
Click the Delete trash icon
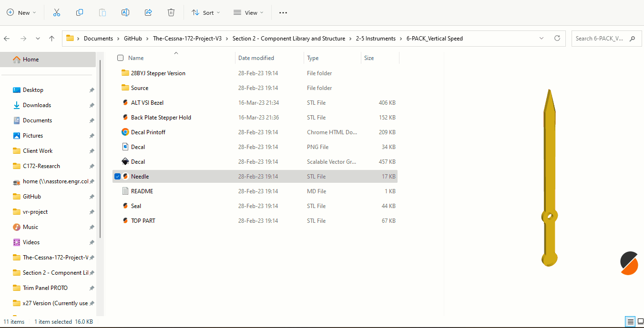[171, 13]
